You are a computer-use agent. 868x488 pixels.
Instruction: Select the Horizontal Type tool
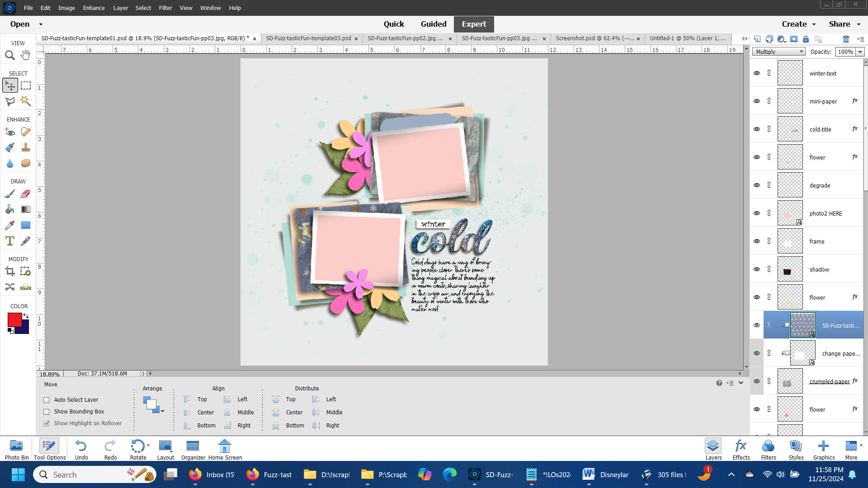[x=9, y=241]
